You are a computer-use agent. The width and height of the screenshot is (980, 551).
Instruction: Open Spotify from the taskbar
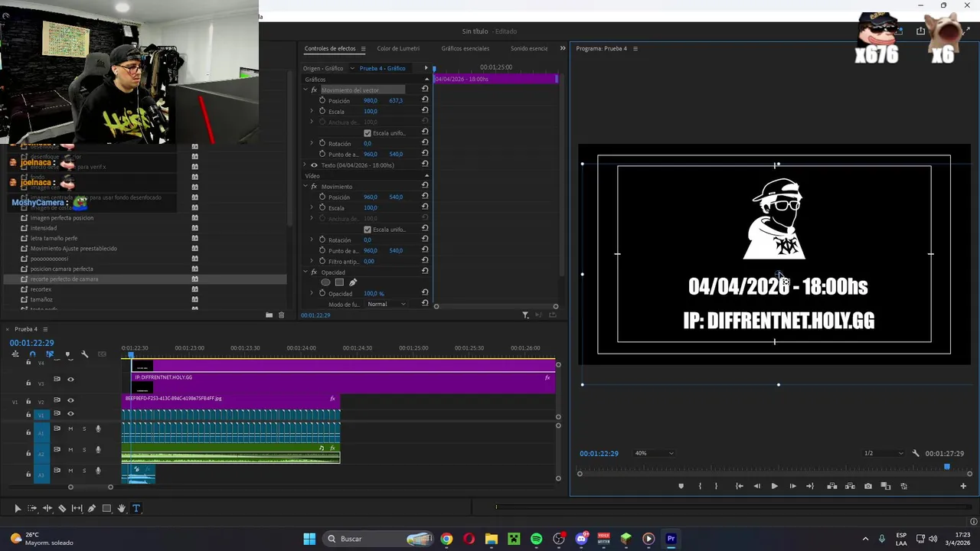[x=536, y=539]
